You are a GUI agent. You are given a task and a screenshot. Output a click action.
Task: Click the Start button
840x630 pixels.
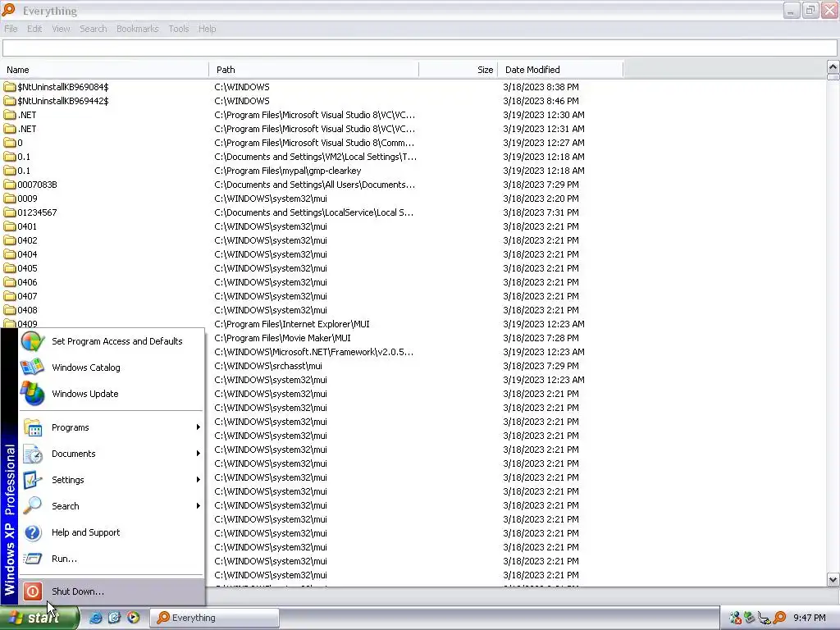tap(39, 618)
